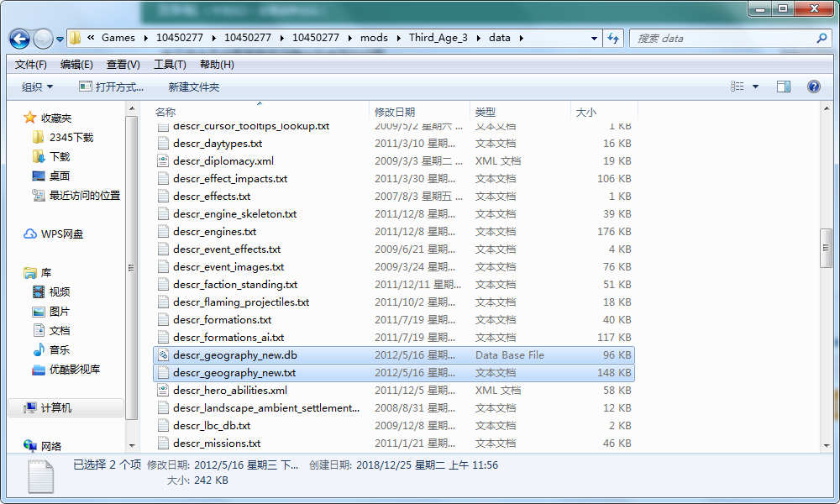This screenshot has width=840, height=504.
Task: Select the descr_formations.txt file icon
Action: coord(164,320)
